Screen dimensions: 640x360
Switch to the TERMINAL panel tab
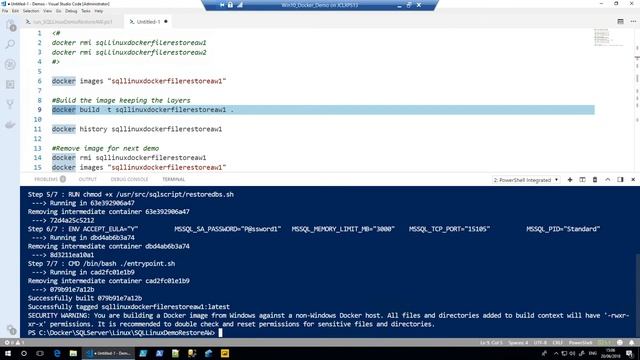point(173,179)
